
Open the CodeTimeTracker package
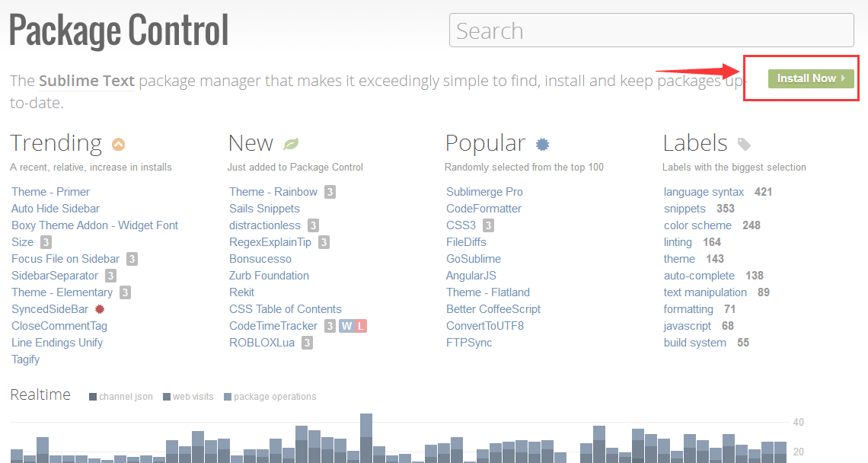pos(273,326)
